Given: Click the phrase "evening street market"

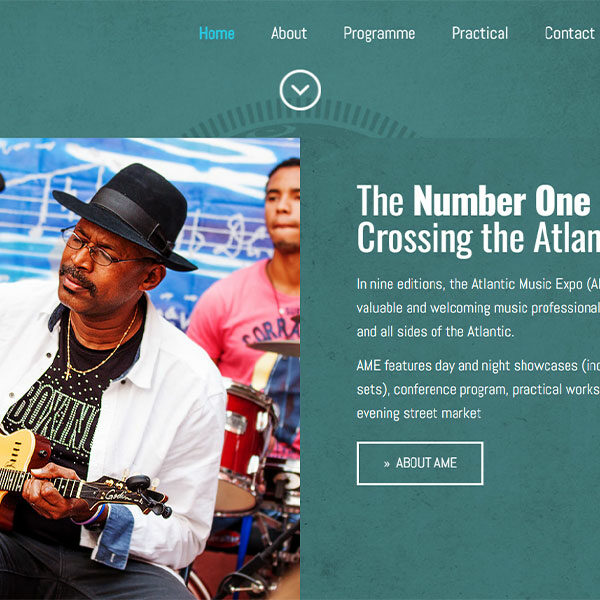Looking at the screenshot, I should pyautogui.click(x=419, y=414).
